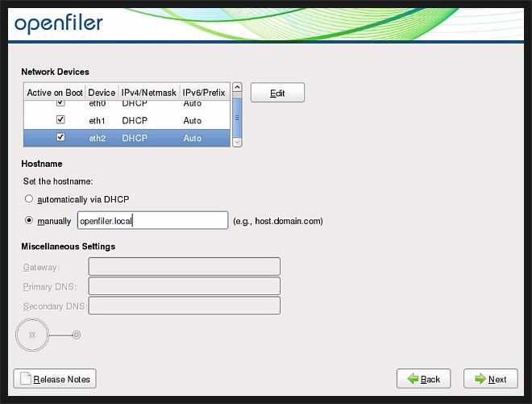
Task: Click the green left arrow Back icon
Action: (413, 378)
